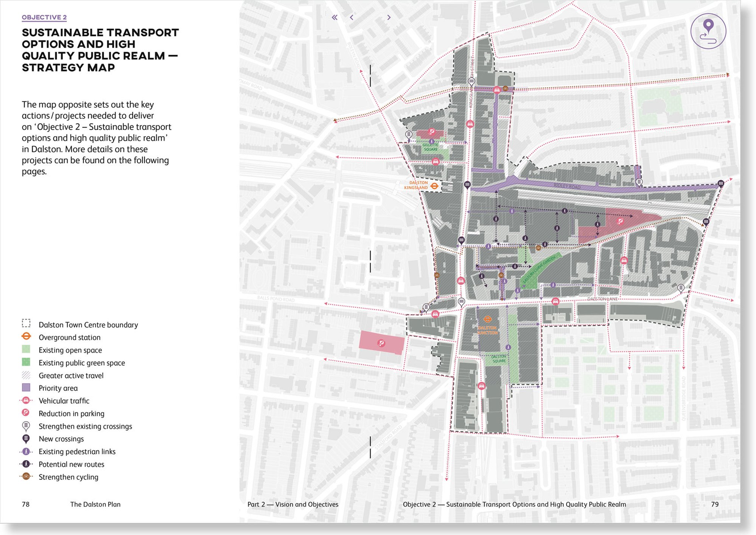Screen dimensions: 756x535
Task: Select Existing public green space swatch
Action: click(26, 362)
